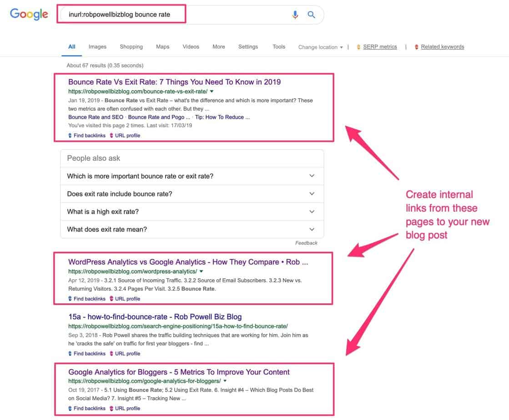The height and width of the screenshot is (420, 509).
Task: Click the Feedback link
Action: coord(306,243)
